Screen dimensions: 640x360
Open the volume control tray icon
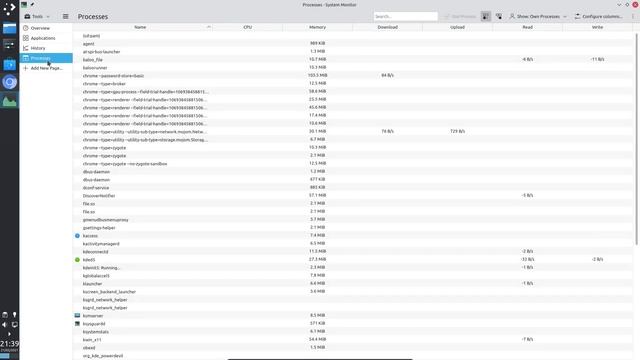4,325
